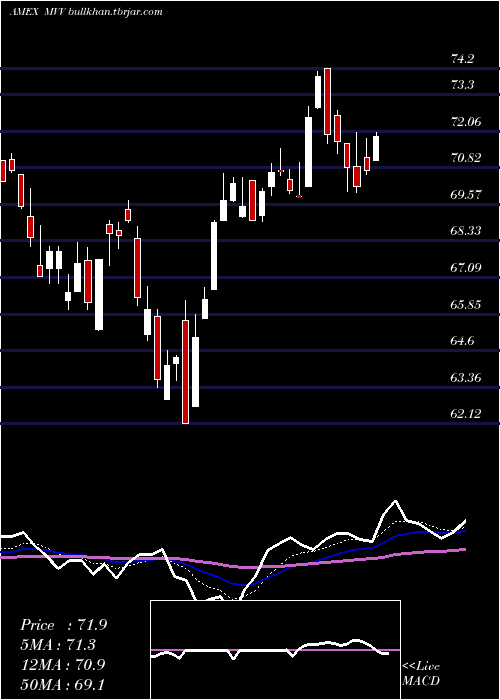Click the 70.82 price axis label
This screenshot has height=700, width=500.
(467, 158)
